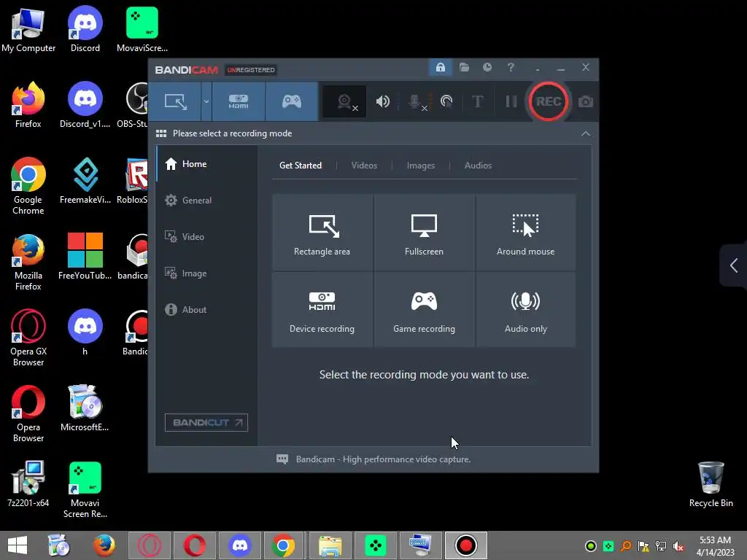747x560 pixels.
Task: Select the Firefox desktop shortcut
Action: pyautogui.click(x=28, y=105)
